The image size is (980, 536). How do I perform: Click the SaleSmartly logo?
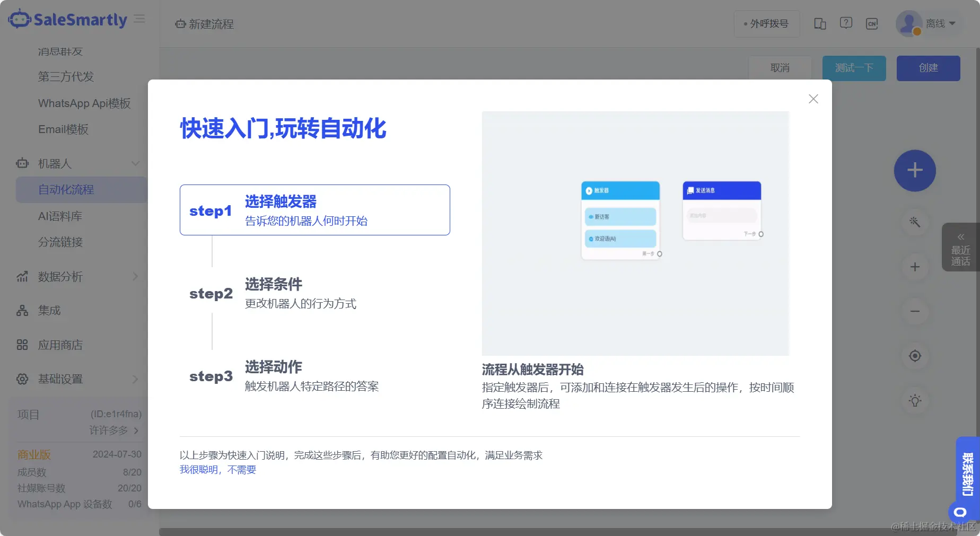pyautogui.click(x=68, y=19)
